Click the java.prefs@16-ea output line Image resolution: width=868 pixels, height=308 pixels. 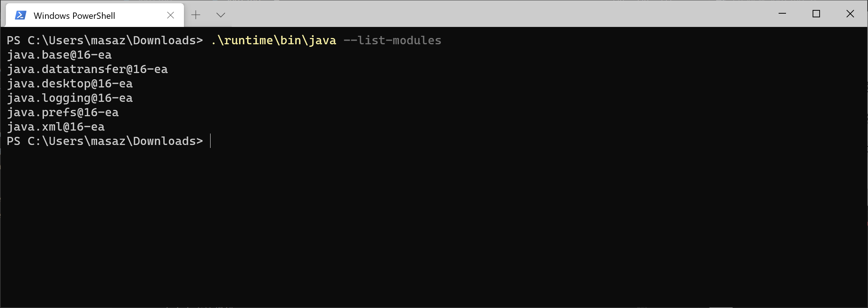(x=63, y=112)
